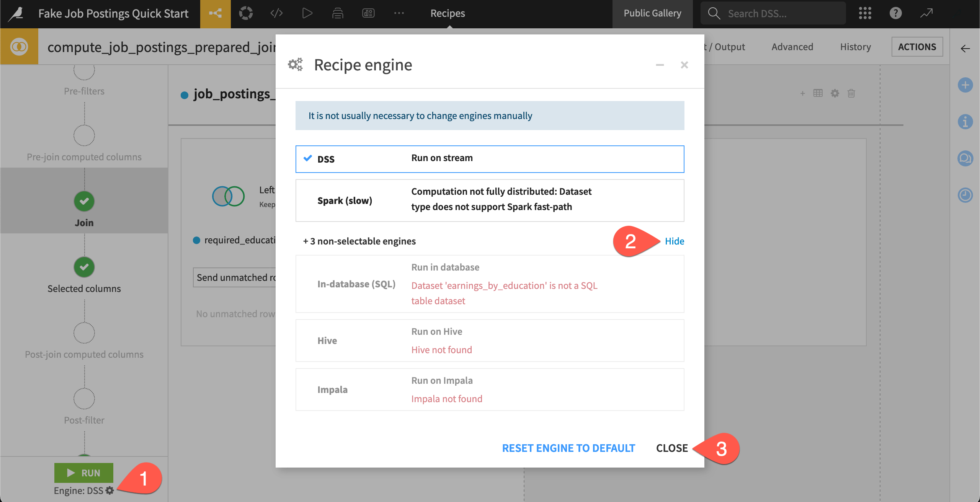
Task: Click the Public Gallery menu item
Action: point(653,12)
